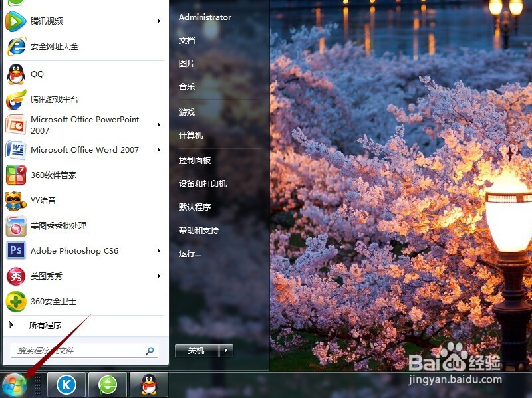The image size is (532, 398).
Task: Open 默认程序 settings
Action: coord(195,207)
